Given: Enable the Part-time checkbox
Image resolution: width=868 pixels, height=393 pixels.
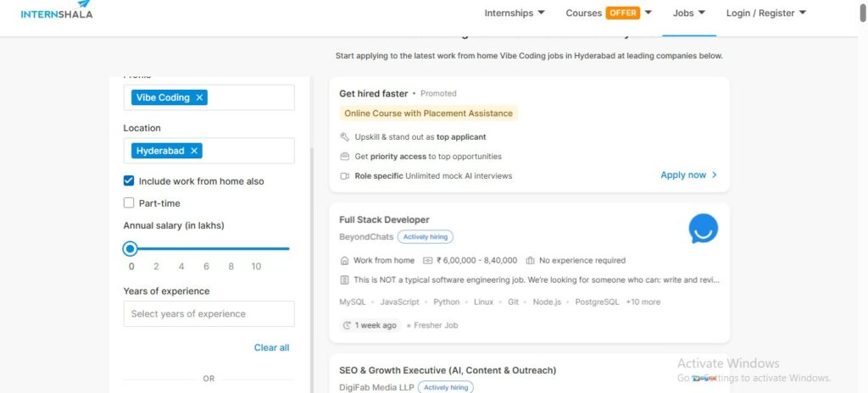Looking at the screenshot, I should 129,203.
